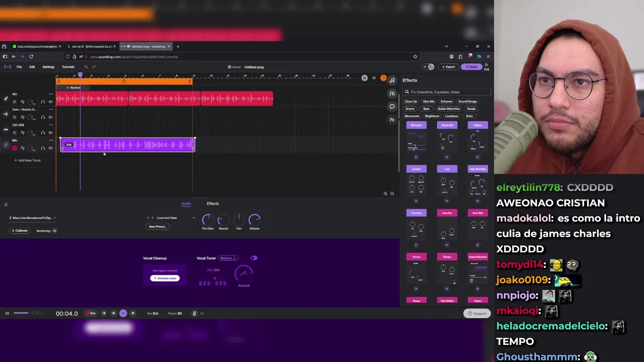Open the Wave Link Microphone input dropdown
This screenshot has width=644, height=362.
pyautogui.click(x=32, y=218)
